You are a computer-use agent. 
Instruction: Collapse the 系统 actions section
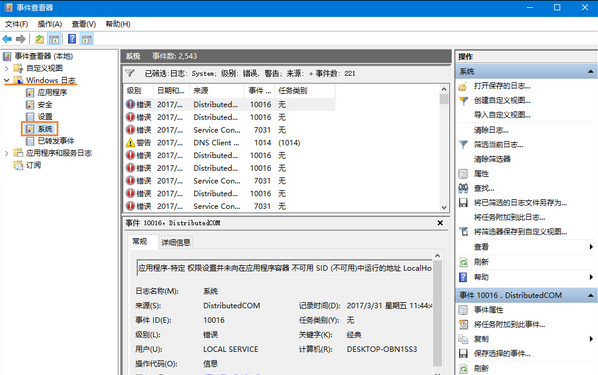[x=590, y=71]
